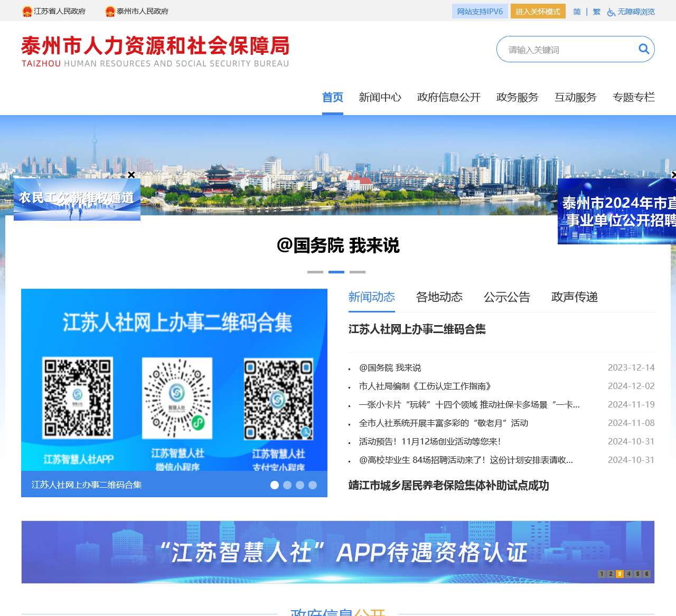Focus the 请输入关键词 search field

[568, 50]
